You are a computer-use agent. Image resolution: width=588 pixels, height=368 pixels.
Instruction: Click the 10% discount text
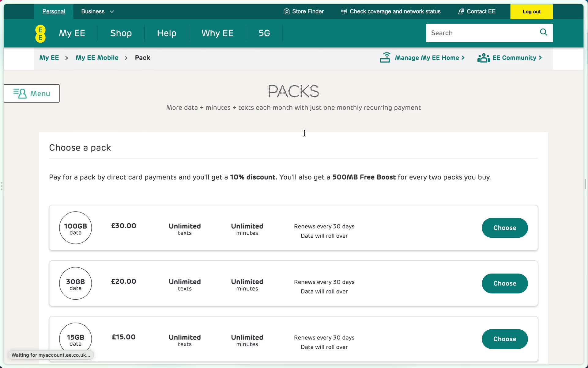[253, 177]
